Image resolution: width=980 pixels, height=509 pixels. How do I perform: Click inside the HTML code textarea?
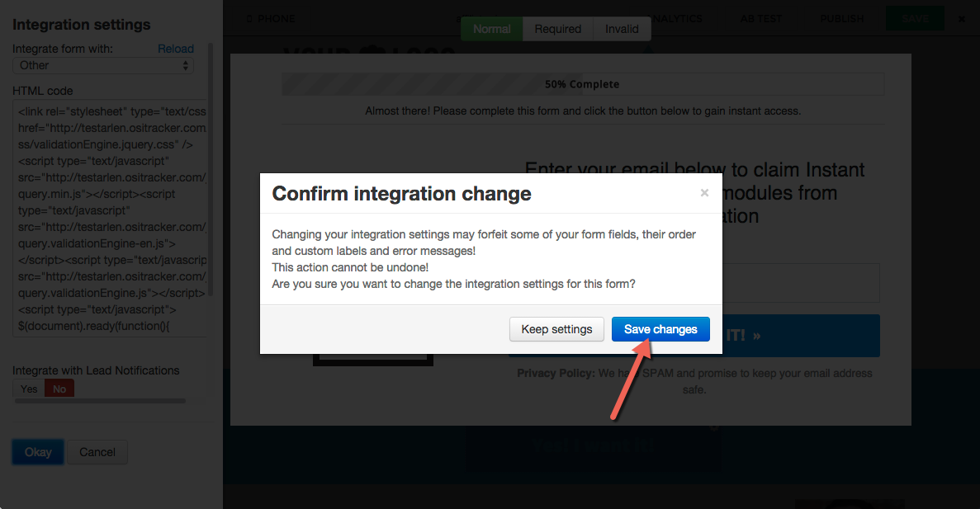coord(110,219)
